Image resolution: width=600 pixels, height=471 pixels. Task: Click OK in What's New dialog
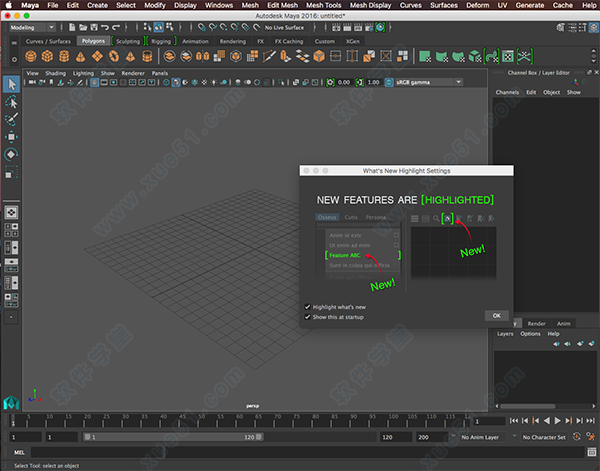click(x=497, y=316)
